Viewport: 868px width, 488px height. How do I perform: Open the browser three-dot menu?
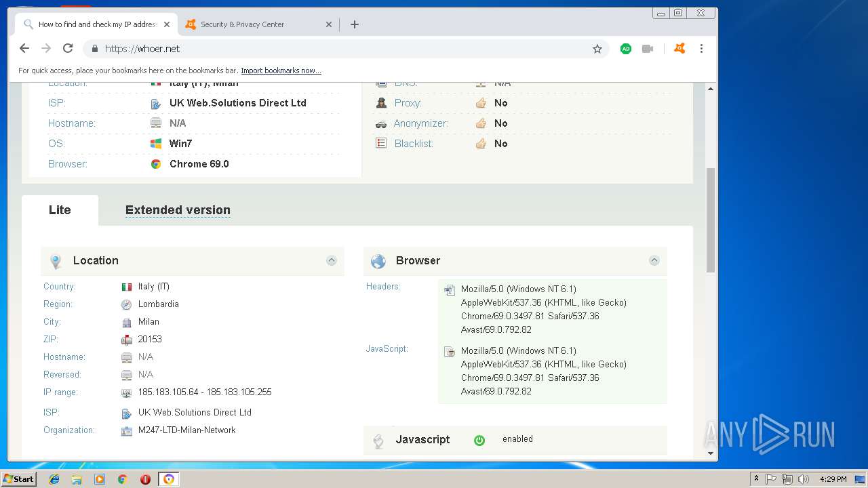[701, 49]
